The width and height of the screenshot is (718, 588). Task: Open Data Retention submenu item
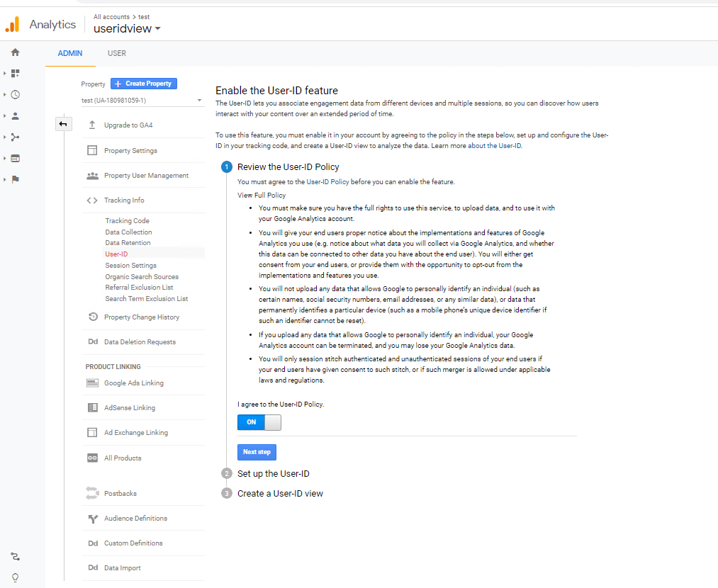pyautogui.click(x=128, y=243)
